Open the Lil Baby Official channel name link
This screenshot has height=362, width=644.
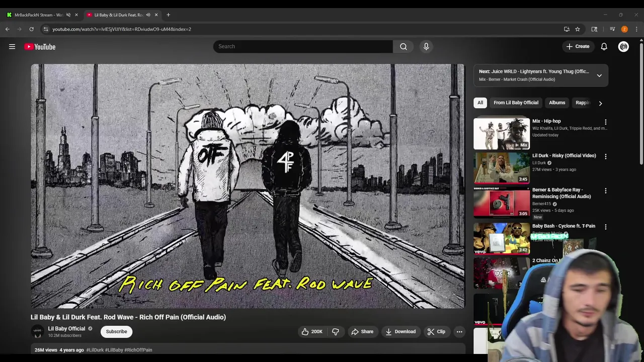tap(66, 329)
